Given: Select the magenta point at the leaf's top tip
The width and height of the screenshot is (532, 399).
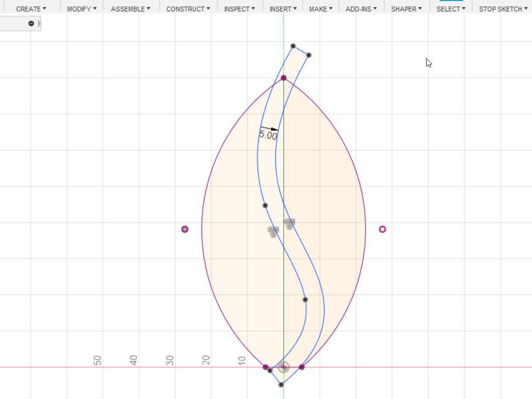Looking at the screenshot, I should point(283,77).
